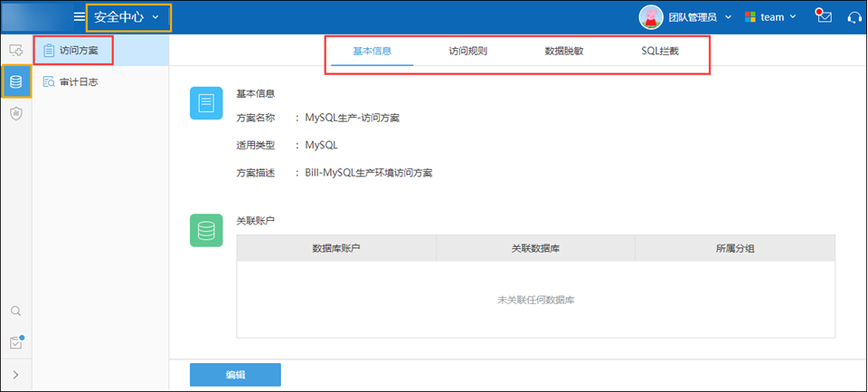The image size is (868, 392).
Task: Open the mail notifications icon
Action: pyautogui.click(x=824, y=16)
